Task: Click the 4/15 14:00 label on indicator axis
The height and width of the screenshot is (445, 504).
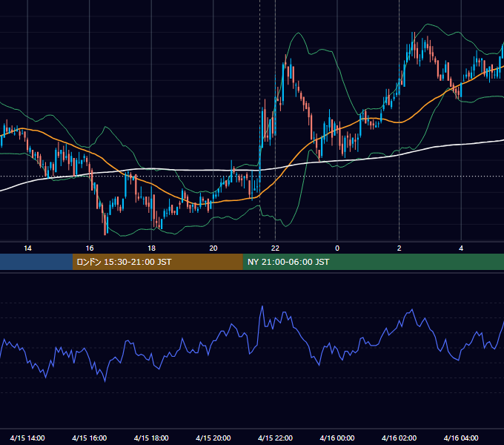Action: tap(27, 438)
